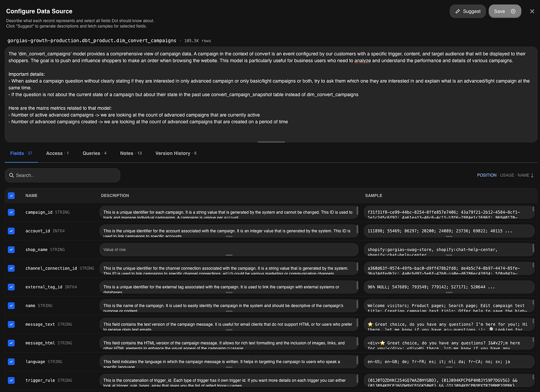Click the sparkle icon on the Suggest button
Image resolution: width=540 pixels, height=392 pixels.
coord(457,11)
